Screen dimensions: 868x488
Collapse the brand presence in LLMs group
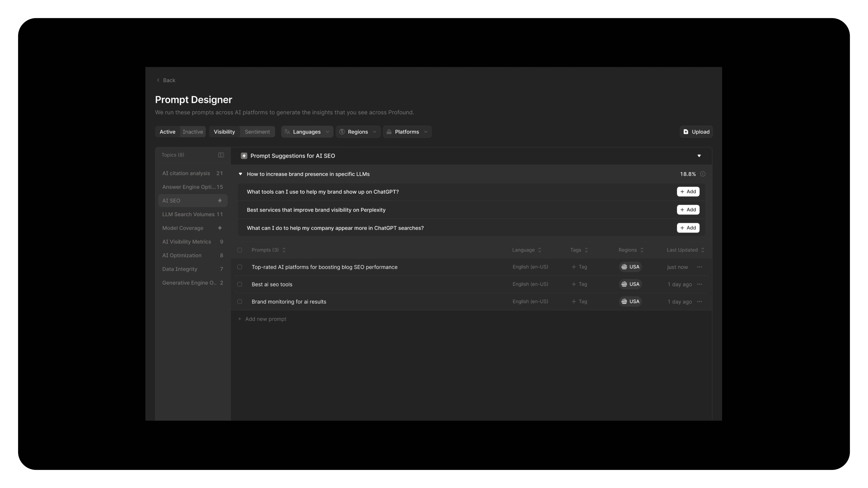point(240,174)
